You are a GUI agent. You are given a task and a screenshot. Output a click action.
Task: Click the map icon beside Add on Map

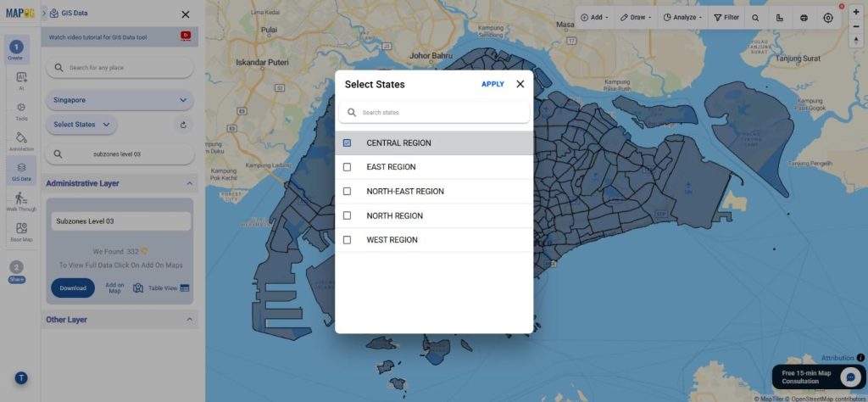click(138, 288)
